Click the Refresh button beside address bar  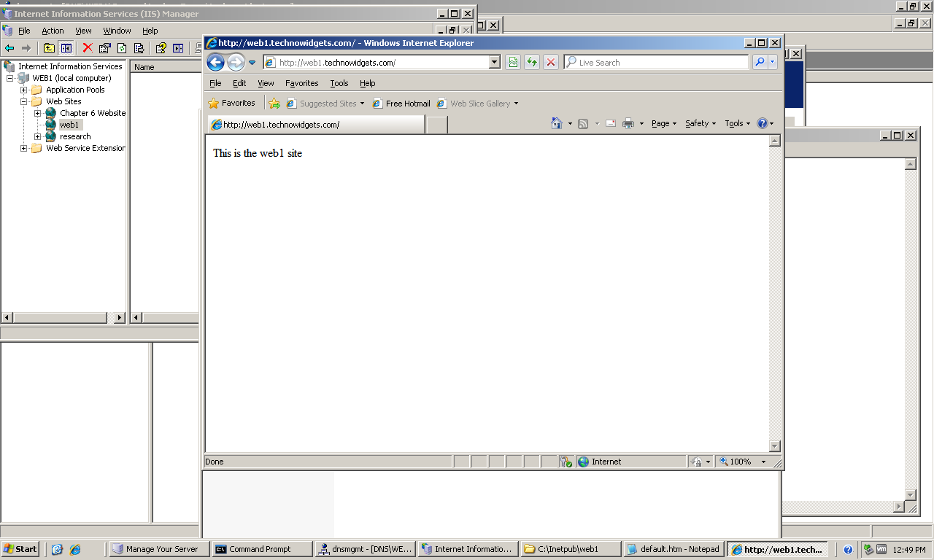[x=532, y=63]
